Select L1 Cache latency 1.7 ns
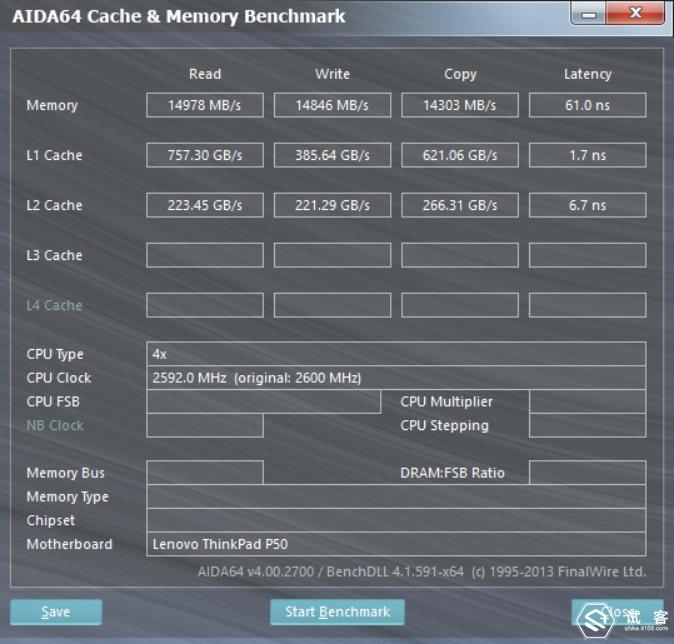 pyautogui.click(x=587, y=155)
